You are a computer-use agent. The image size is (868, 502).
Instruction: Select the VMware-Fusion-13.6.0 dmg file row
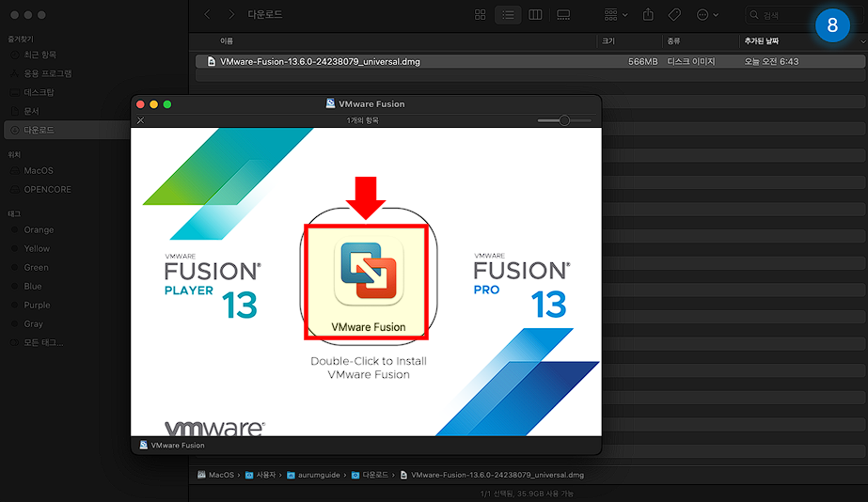pyautogui.click(x=530, y=61)
